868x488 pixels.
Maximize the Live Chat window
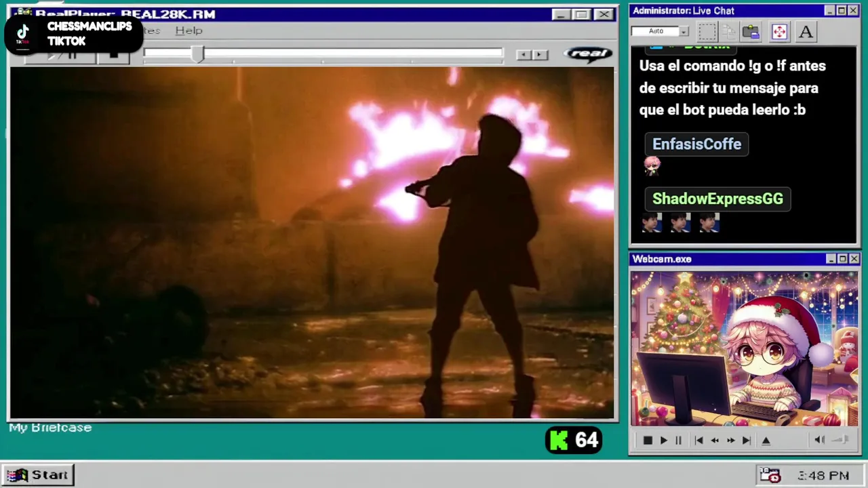[842, 10]
